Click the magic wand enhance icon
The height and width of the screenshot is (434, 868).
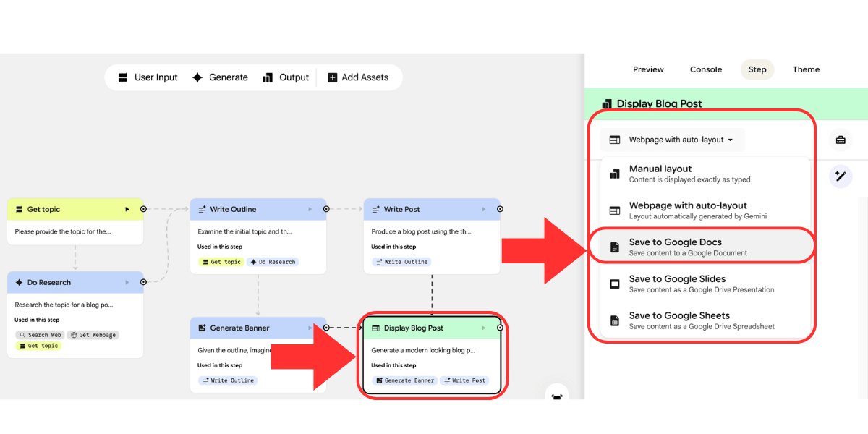pos(841,176)
